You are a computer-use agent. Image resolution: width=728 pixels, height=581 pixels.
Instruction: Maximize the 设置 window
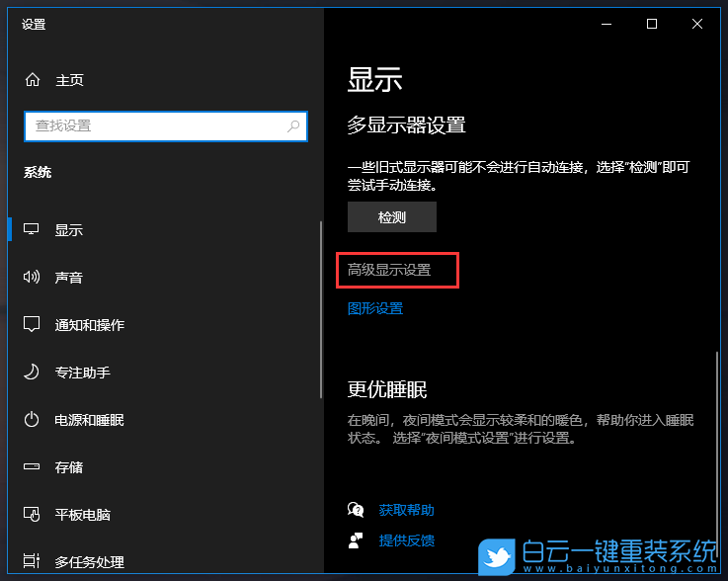click(x=652, y=24)
